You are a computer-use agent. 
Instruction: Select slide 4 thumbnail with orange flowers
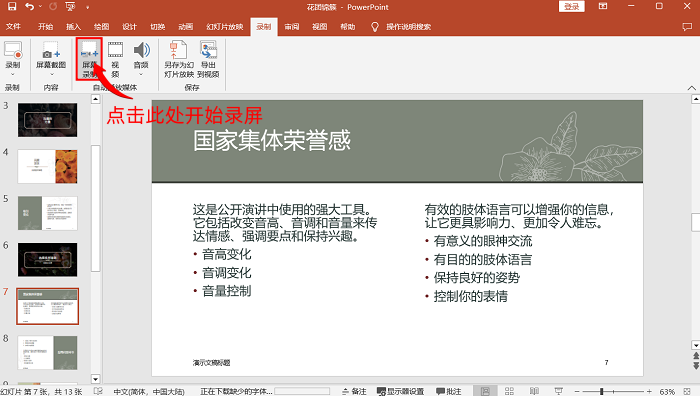click(x=47, y=167)
